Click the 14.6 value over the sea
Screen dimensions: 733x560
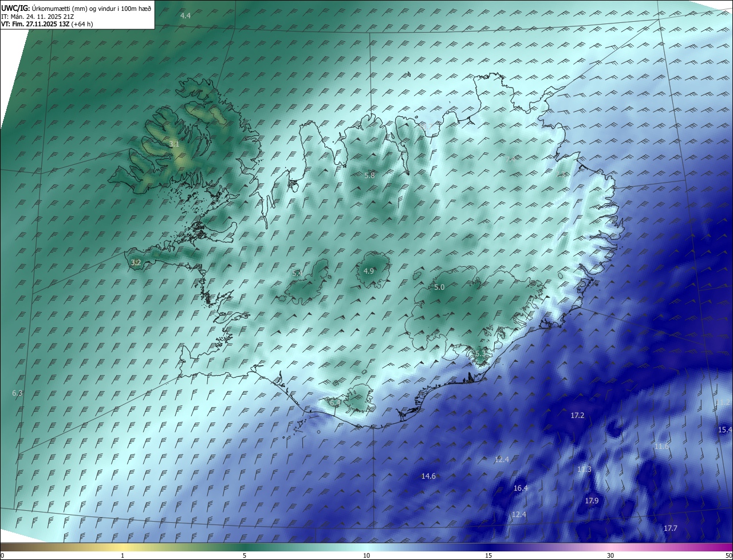coord(428,476)
